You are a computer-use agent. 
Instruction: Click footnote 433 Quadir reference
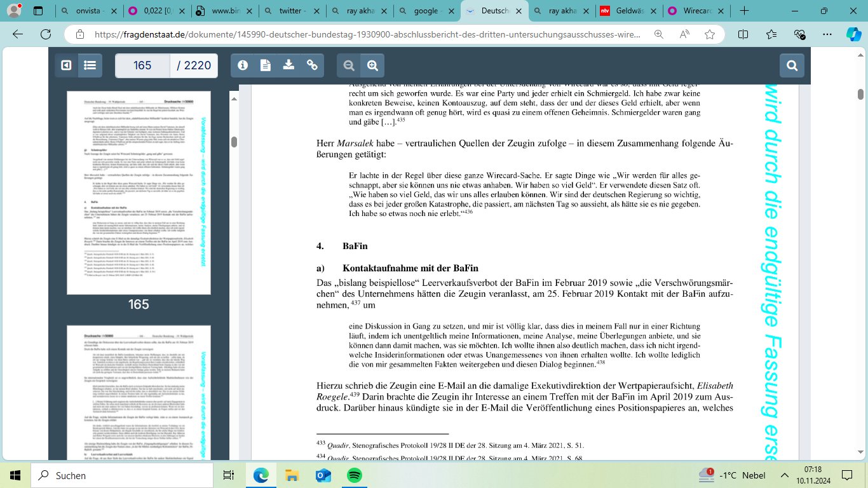(x=450, y=446)
